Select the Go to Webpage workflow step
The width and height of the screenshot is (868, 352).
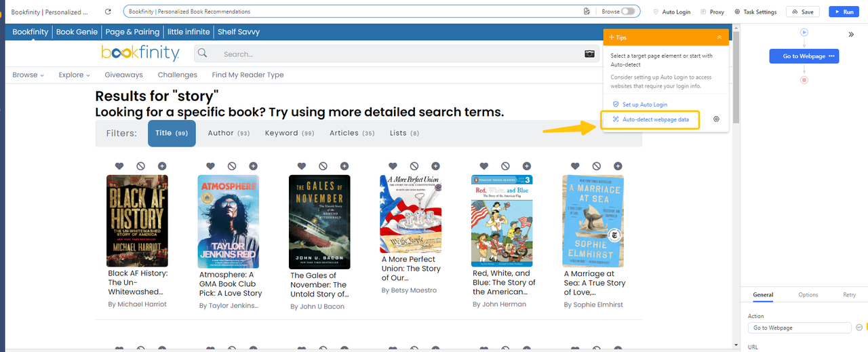804,56
